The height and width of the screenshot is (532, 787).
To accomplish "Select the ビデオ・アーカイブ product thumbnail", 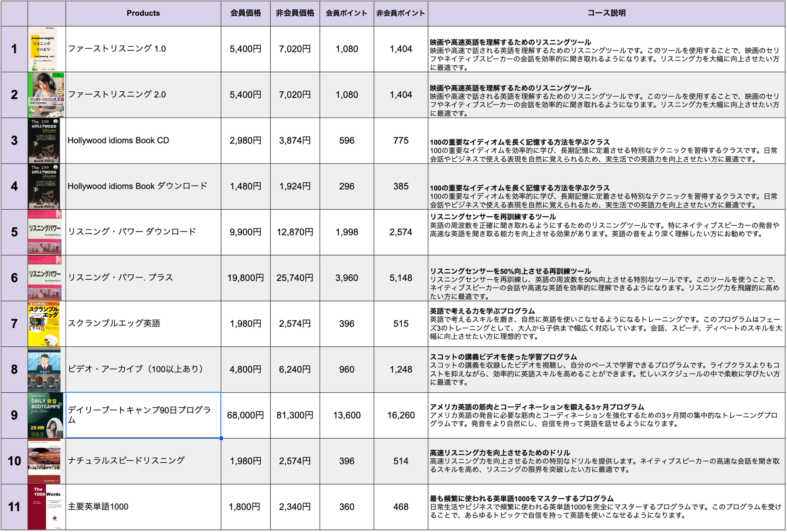I will [45, 370].
